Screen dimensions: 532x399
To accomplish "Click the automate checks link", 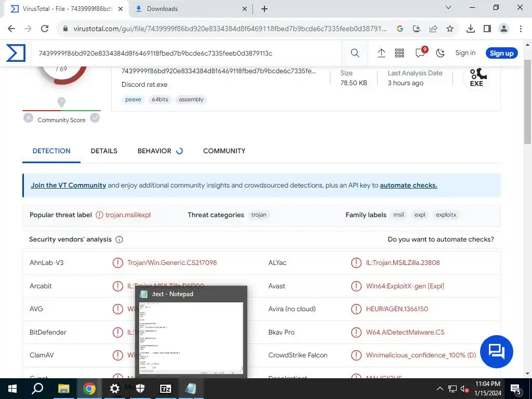I will (408, 185).
